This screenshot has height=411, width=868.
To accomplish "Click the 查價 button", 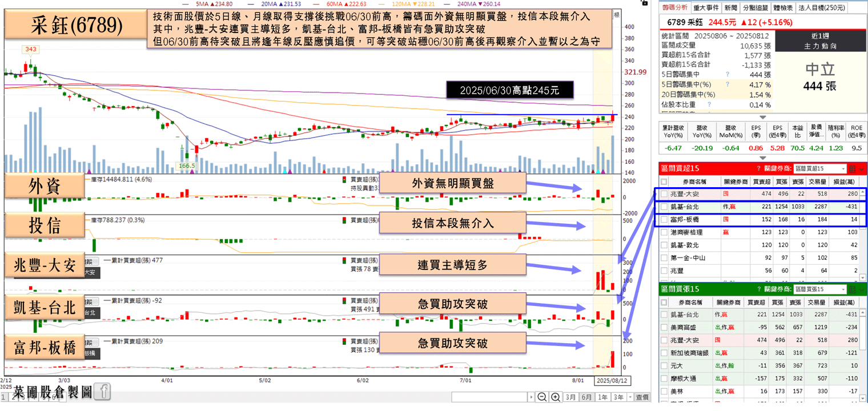I will [642, 397].
